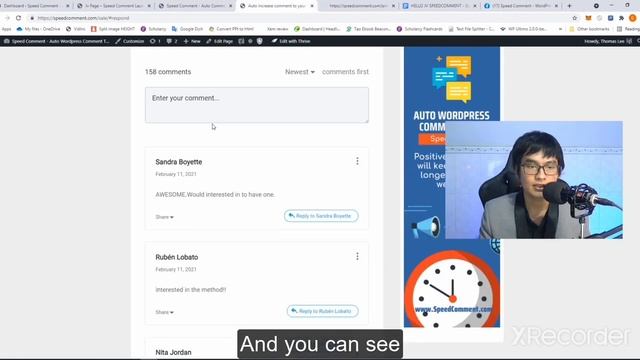Expand hidden bookmarks with the chevron
This screenshot has width=640, height=360.
tap(560, 29)
